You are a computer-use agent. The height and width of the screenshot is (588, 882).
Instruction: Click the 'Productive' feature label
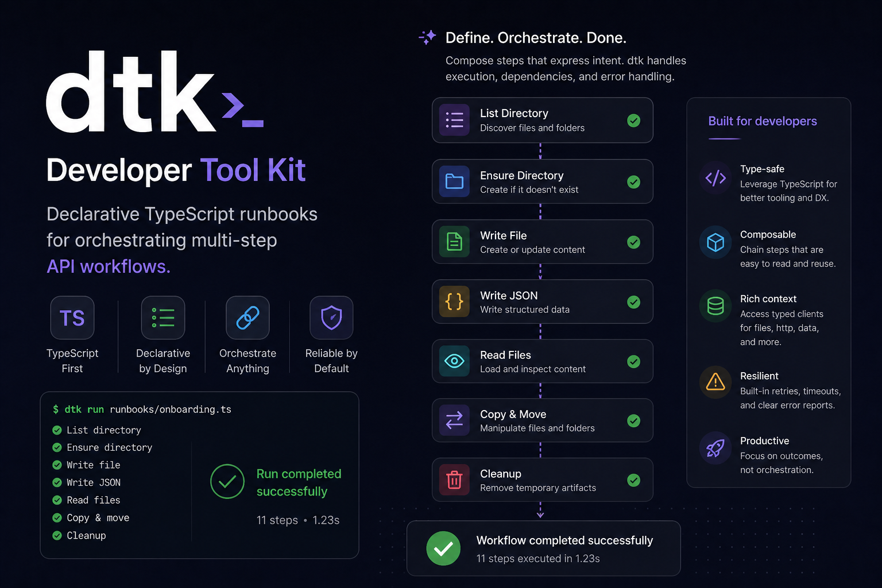point(764,440)
